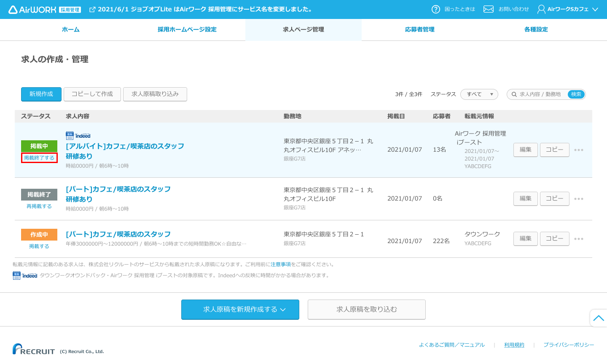The height and width of the screenshot is (364, 607).
Task: Click the blue 検索 button
Action: coord(576,94)
